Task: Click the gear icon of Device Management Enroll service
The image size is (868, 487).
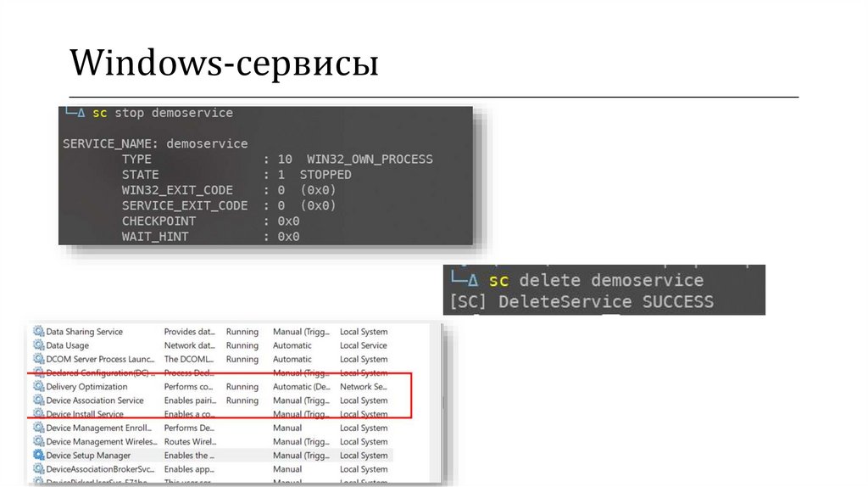Action: 39,428
